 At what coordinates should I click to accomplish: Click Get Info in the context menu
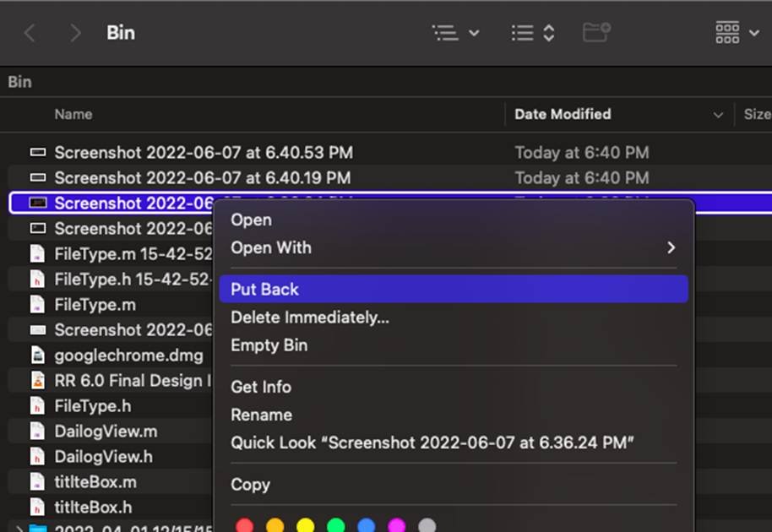click(x=261, y=387)
